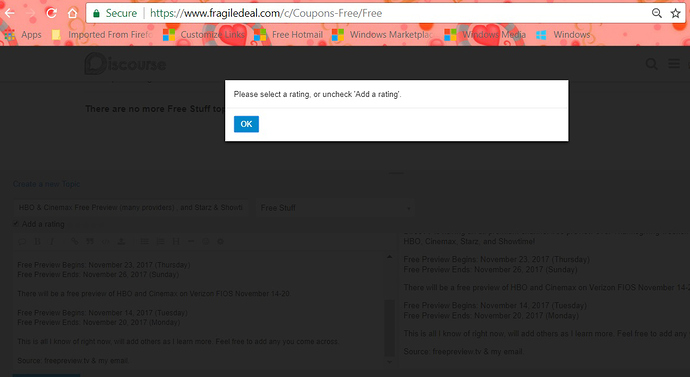Go back with the browser back arrow
This screenshot has width=690, height=377.
(9, 13)
